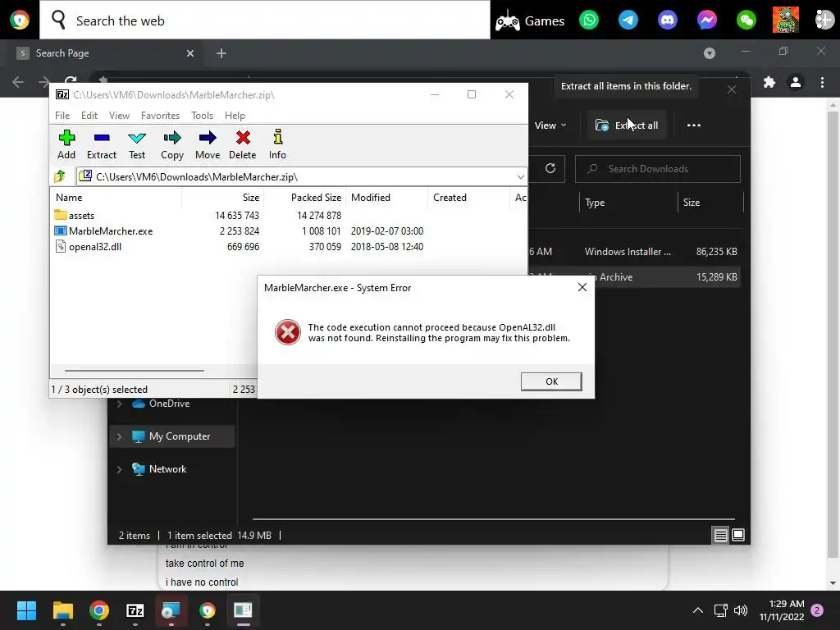840x630 pixels.
Task: Open the WeChat shortcut in browser top bar
Action: coord(746,21)
